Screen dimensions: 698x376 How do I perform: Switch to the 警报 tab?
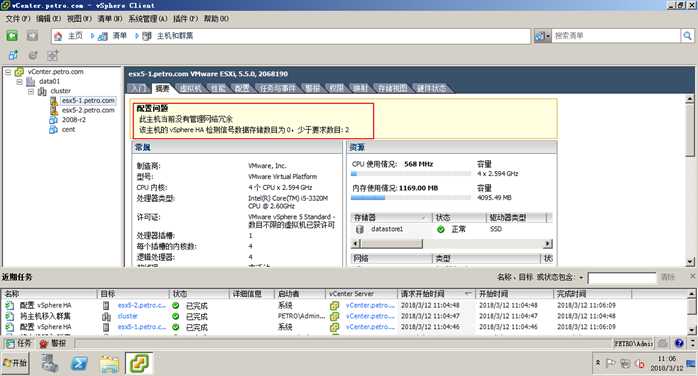[312, 89]
